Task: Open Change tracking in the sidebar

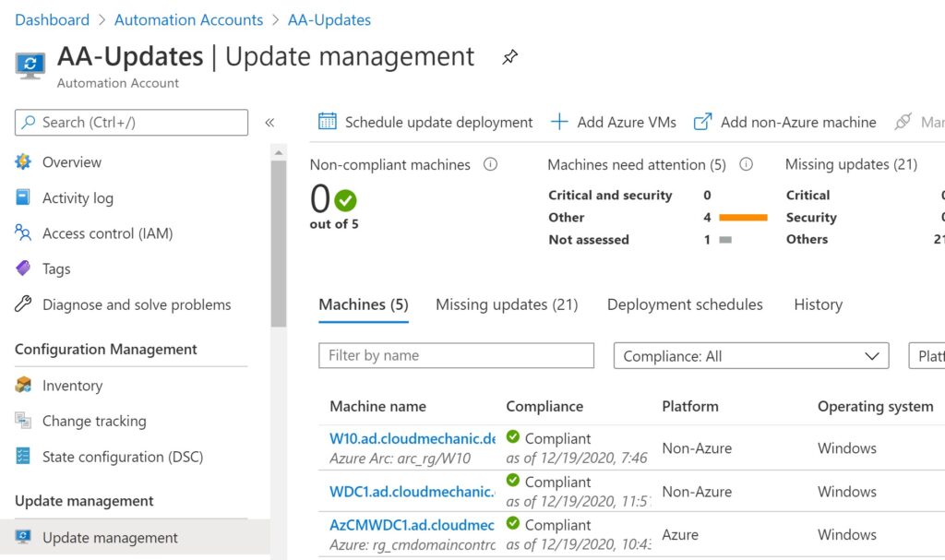Action: click(x=94, y=421)
